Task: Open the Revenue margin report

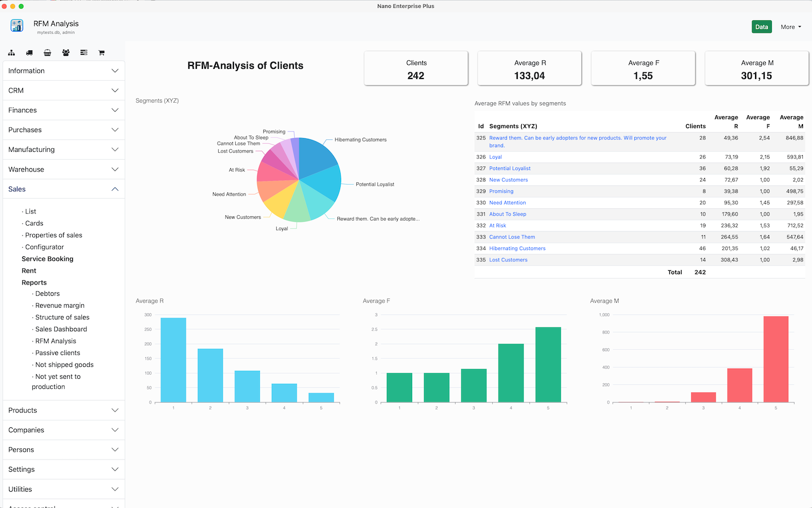Action: tap(60, 305)
